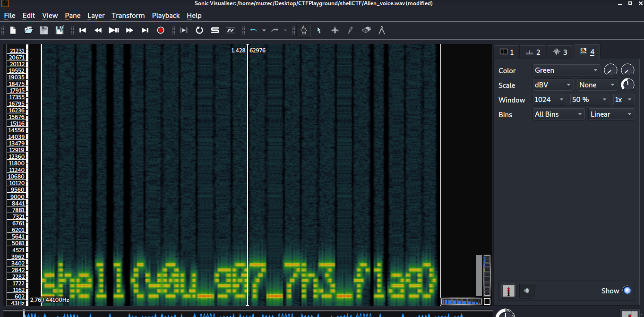The width and height of the screenshot is (644, 317).
Task: Open the window overlap dropdown showing 50 %
Action: pos(589,100)
